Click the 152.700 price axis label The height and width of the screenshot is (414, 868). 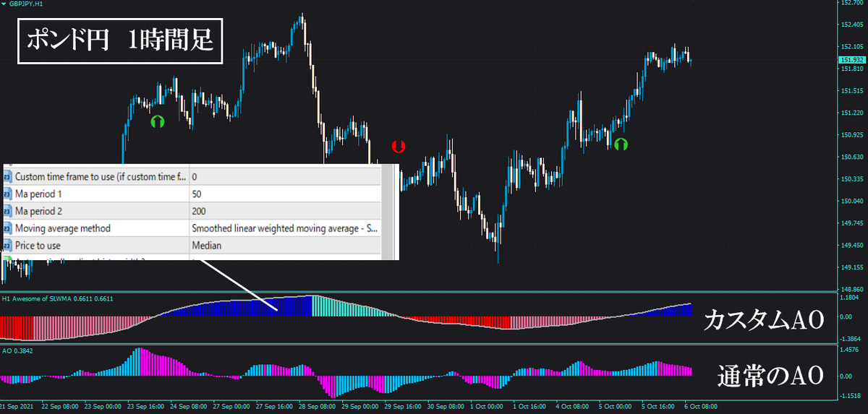pos(851,4)
